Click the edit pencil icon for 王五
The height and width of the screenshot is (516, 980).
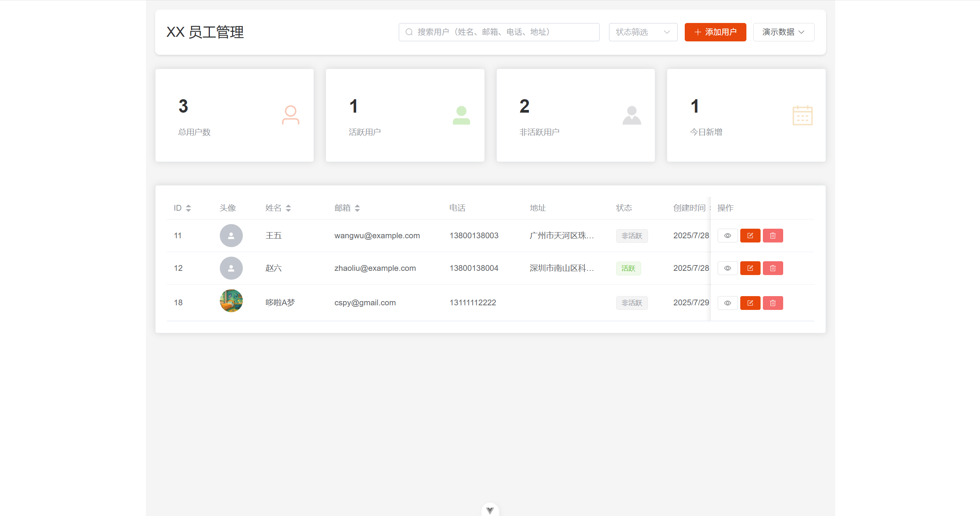pyautogui.click(x=750, y=235)
